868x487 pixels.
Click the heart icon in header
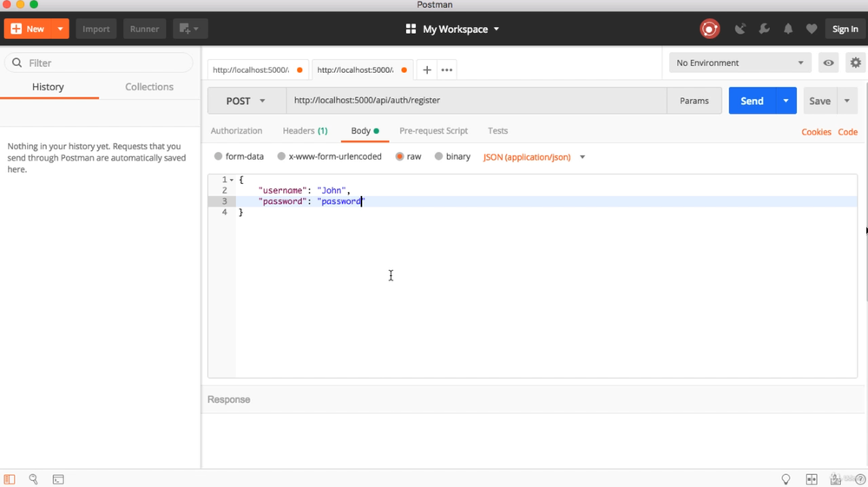[812, 29]
